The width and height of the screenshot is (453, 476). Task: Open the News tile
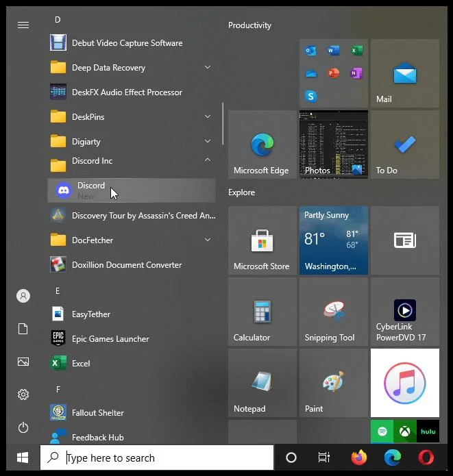(x=405, y=240)
